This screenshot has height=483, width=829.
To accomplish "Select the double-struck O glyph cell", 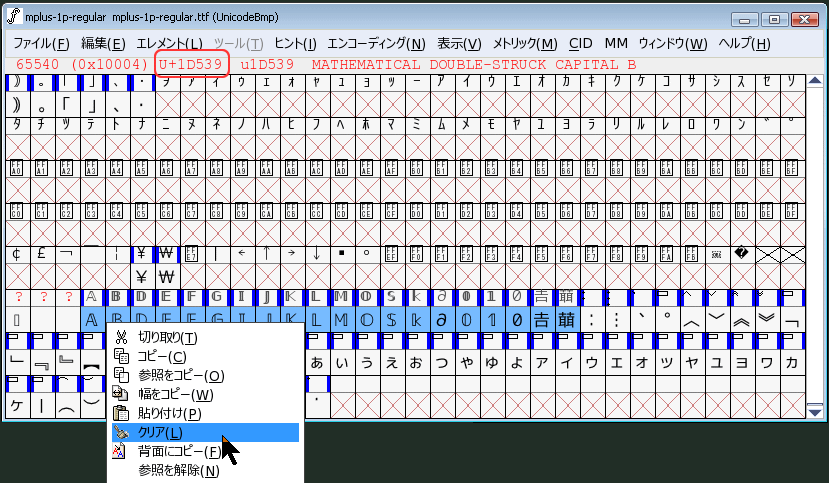I will (x=366, y=320).
